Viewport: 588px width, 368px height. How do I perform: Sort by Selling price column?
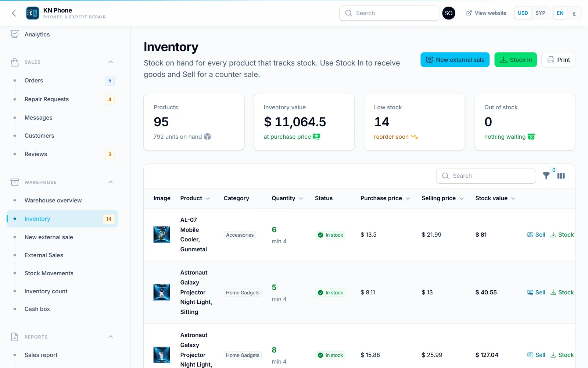tap(442, 198)
